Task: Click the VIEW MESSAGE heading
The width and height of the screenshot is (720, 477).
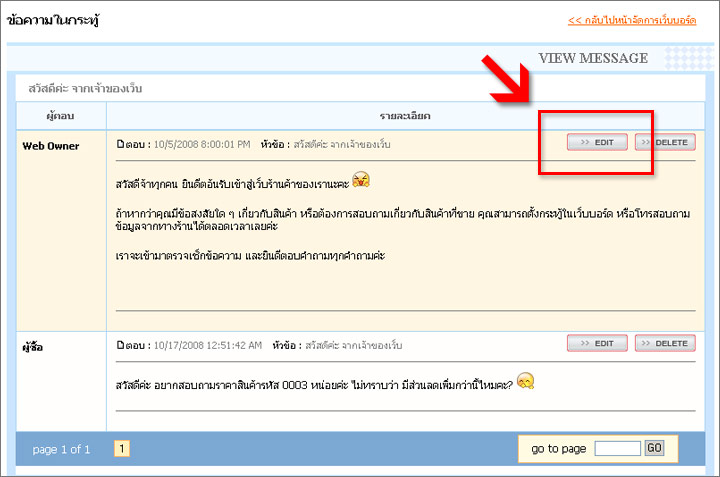Action: (x=593, y=58)
